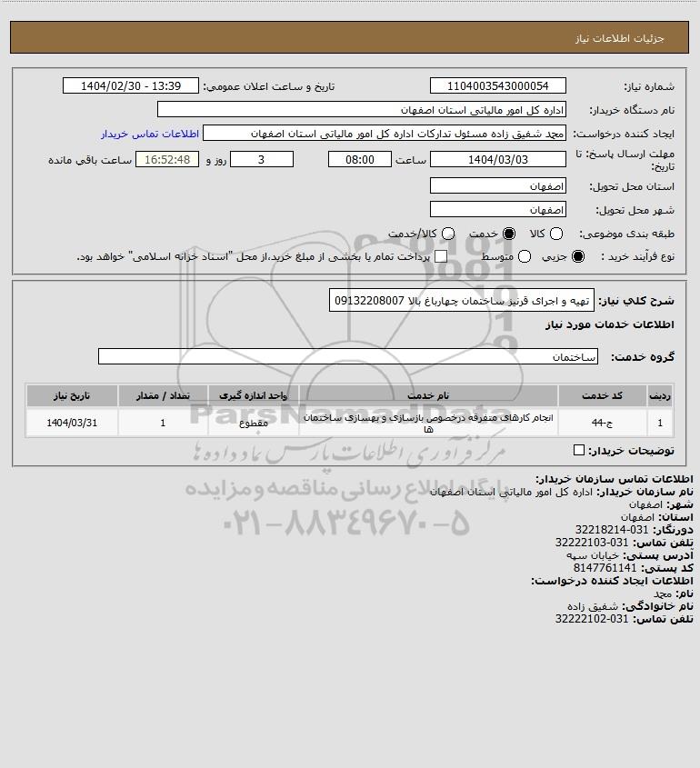Click the announcement date field 1404/02/30 - 13:39
The width and height of the screenshot is (700, 768).
coord(131,85)
